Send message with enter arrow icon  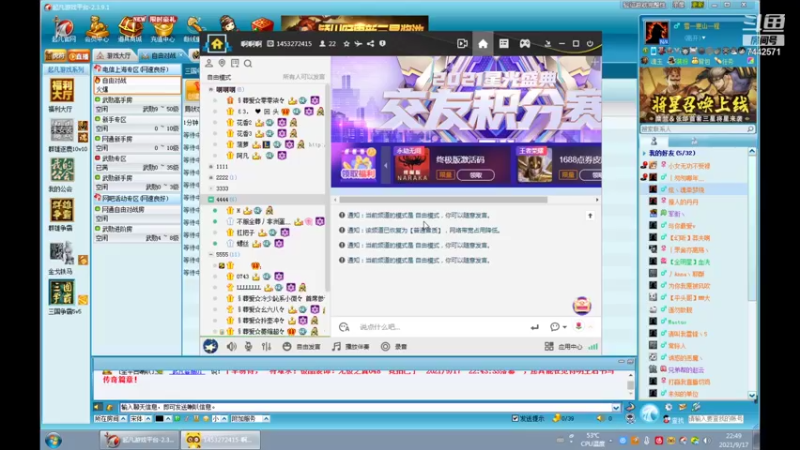click(534, 327)
